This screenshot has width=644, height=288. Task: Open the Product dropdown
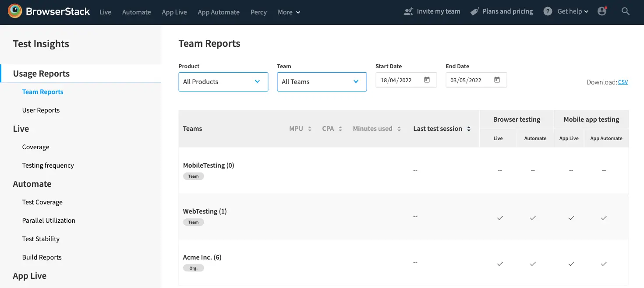(223, 82)
